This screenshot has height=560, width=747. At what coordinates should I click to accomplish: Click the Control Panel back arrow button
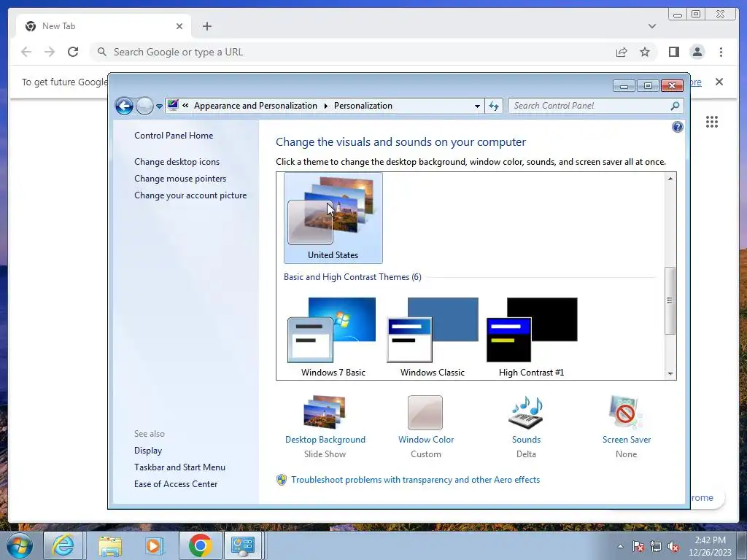tap(124, 106)
